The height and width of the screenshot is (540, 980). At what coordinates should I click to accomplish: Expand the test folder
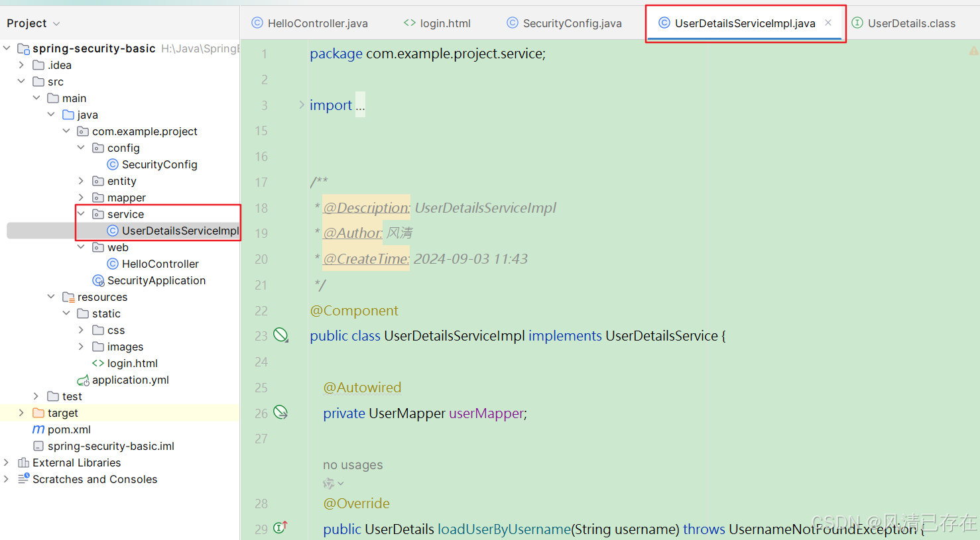[36, 396]
